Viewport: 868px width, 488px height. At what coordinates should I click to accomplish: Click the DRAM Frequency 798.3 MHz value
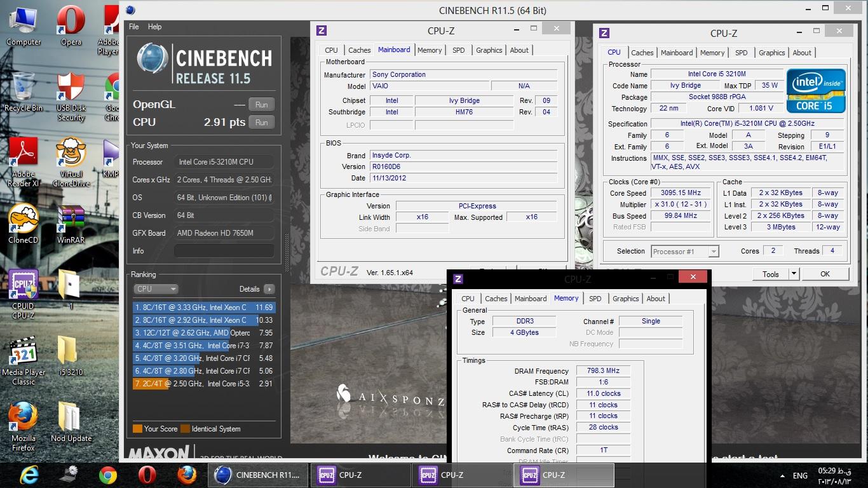(603, 370)
